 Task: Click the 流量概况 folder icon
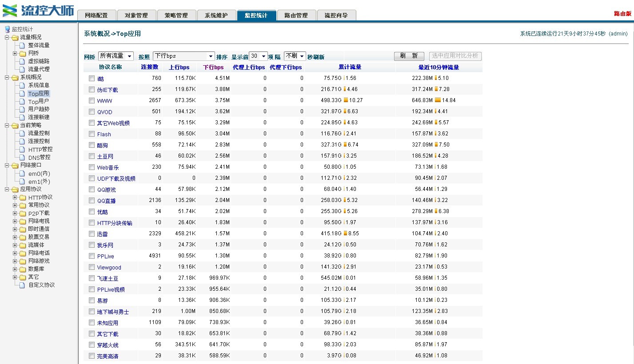[15, 37]
